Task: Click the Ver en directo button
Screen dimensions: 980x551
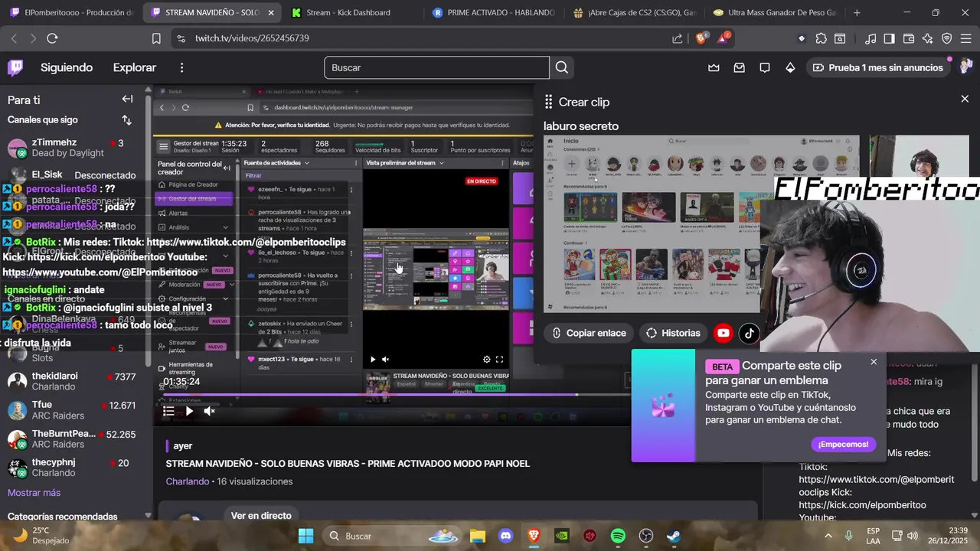Action: tap(261, 516)
